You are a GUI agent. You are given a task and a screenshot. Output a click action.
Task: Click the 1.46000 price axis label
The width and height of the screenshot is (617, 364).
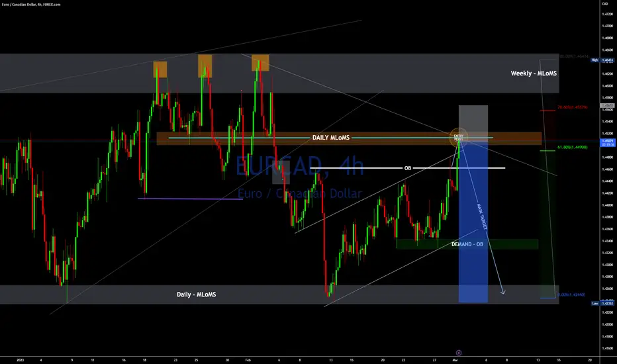coord(608,86)
